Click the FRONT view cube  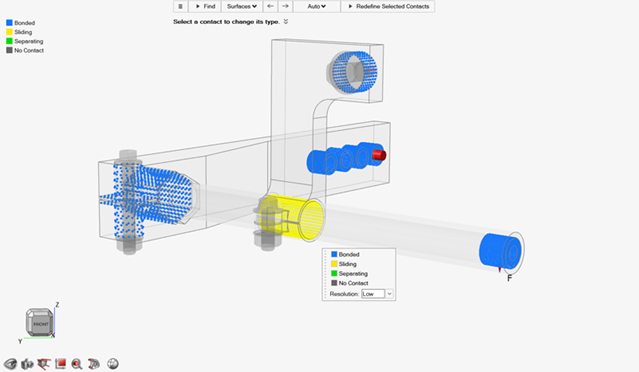click(x=40, y=322)
